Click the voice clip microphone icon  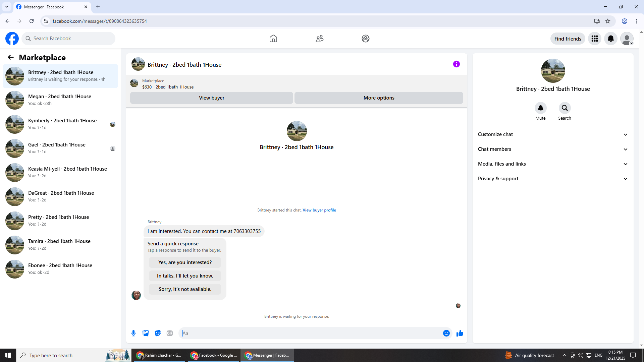[133, 333]
